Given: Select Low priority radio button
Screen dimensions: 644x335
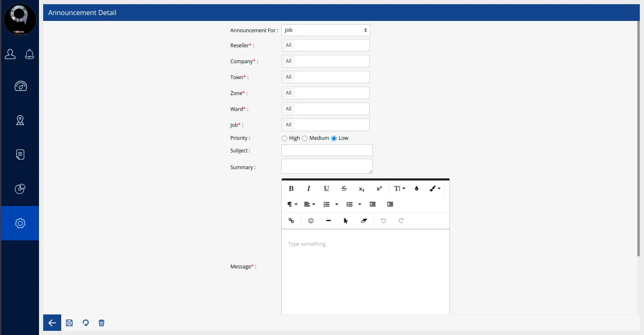Looking at the screenshot, I should pyautogui.click(x=334, y=138).
